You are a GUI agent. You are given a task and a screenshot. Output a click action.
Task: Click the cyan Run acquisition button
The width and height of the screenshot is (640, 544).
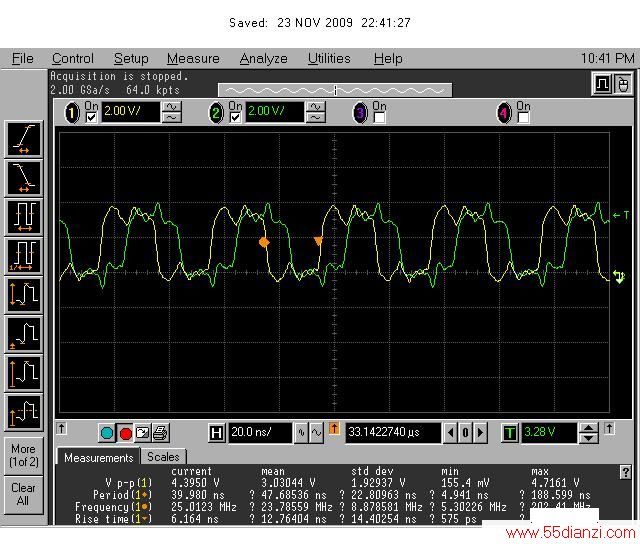click(x=107, y=433)
